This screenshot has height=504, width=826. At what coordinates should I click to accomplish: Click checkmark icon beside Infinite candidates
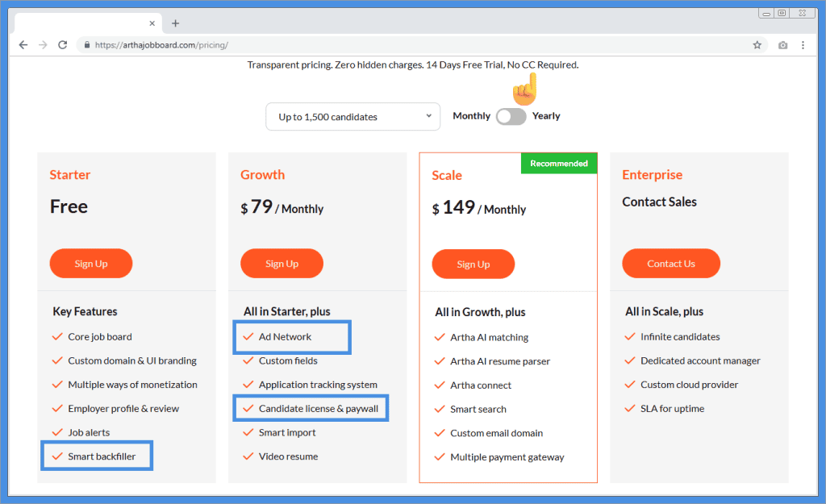click(x=629, y=336)
